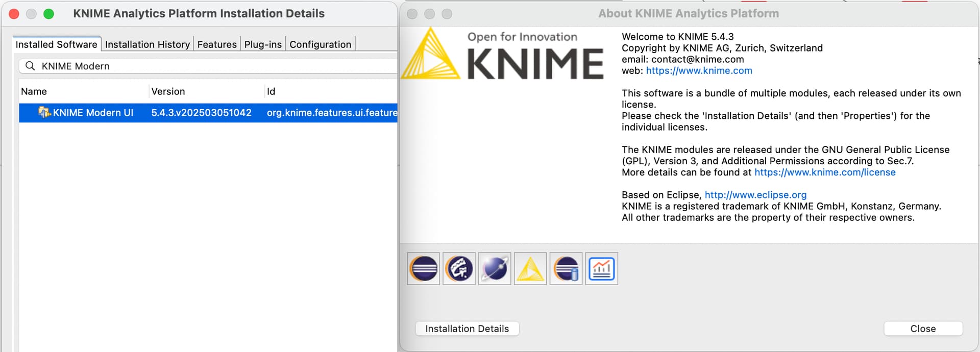Switch to the Installed Software tab
Image resolution: width=980 pixels, height=352 pixels.
(x=56, y=44)
